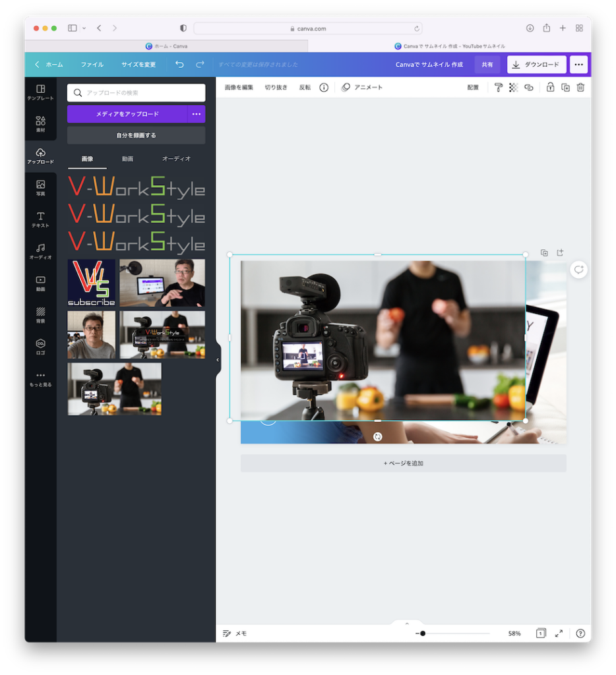The width and height of the screenshot is (616, 675).
Task: Open the transparency control for the image
Action: point(513,87)
